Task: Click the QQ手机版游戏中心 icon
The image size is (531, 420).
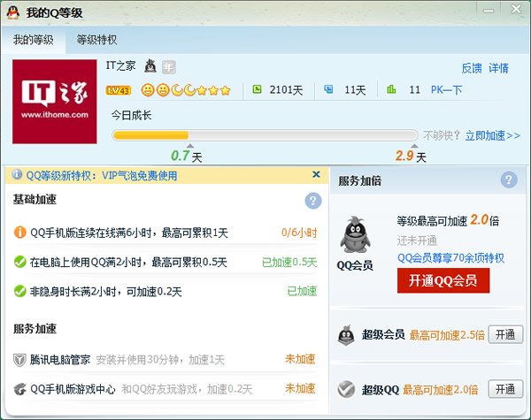Action: click(x=20, y=389)
